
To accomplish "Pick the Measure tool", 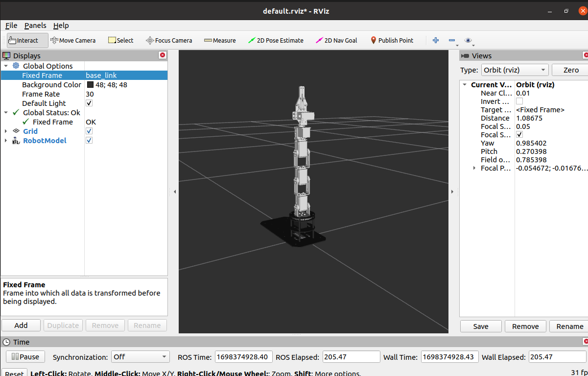I will (x=220, y=41).
